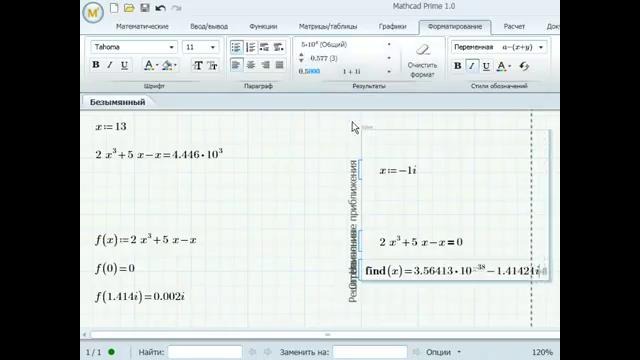The width and height of the screenshot is (640, 360).
Task: Click replace icon beside Заменить field
Action: (x=416, y=352)
